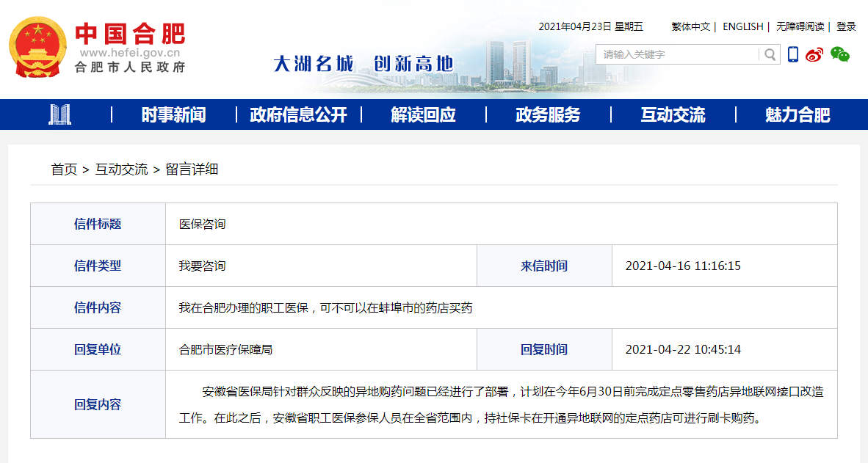Image resolution: width=868 pixels, height=463 pixels.
Task: Select the 合肥市医疗保障局 cell
Action: 321,349
